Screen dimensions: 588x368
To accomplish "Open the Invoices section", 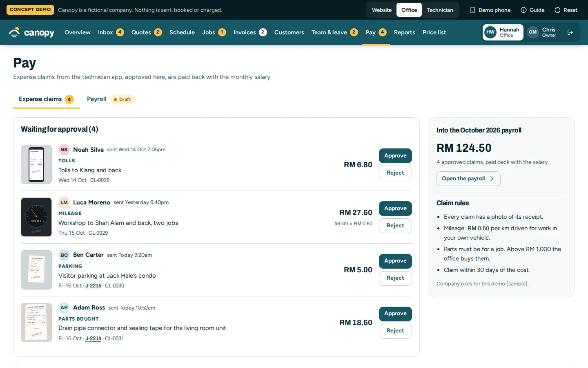I will point(250,32).
